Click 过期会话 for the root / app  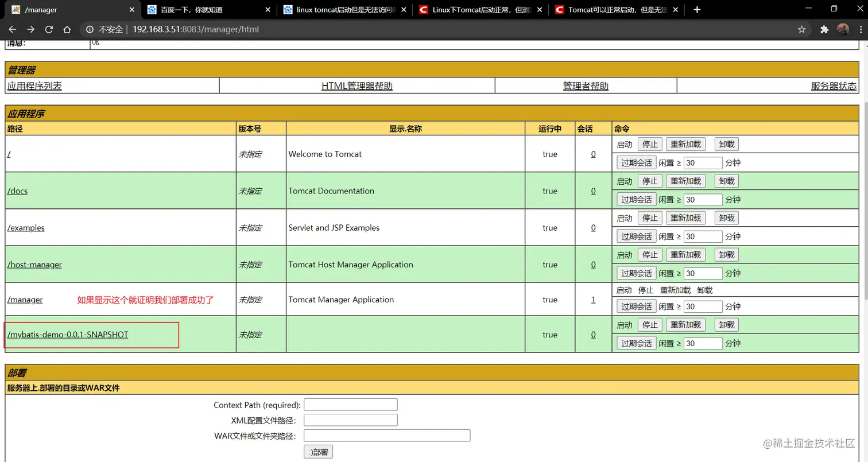[x=637, y=162]
